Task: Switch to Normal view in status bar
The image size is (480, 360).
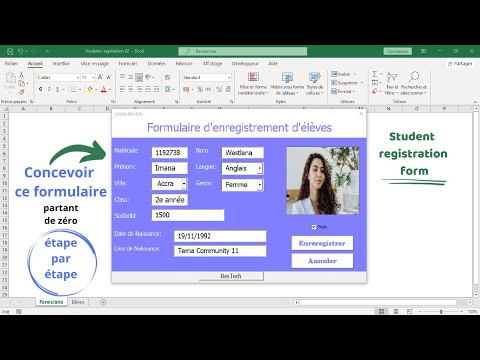Action: [381, 311]
